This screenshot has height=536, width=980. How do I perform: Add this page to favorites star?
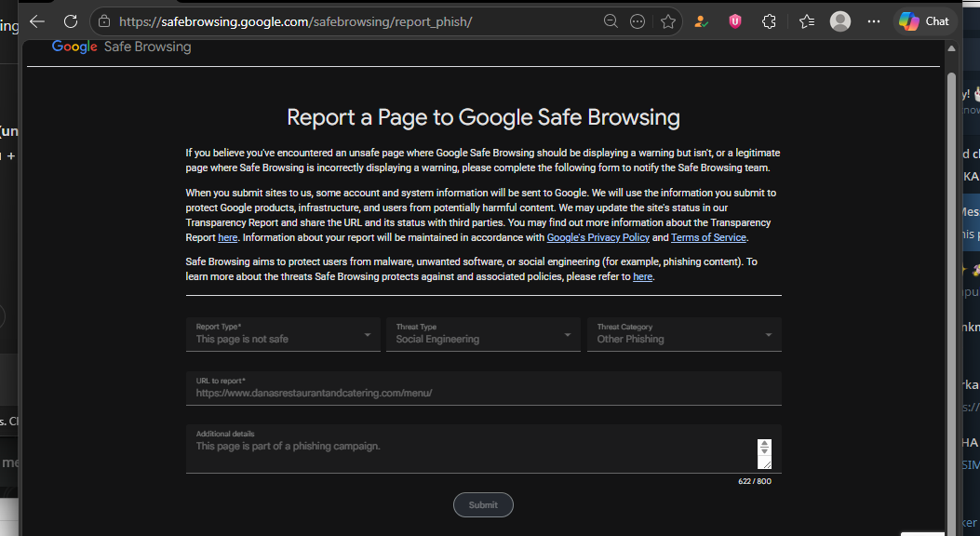[x=668, y=21]
